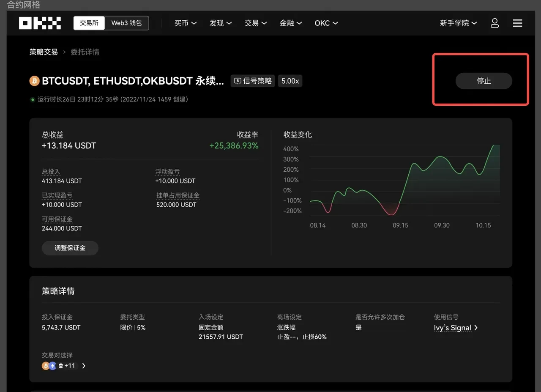Expand the 新手学院 menu

pyautogui.click(x=458, y=23)
